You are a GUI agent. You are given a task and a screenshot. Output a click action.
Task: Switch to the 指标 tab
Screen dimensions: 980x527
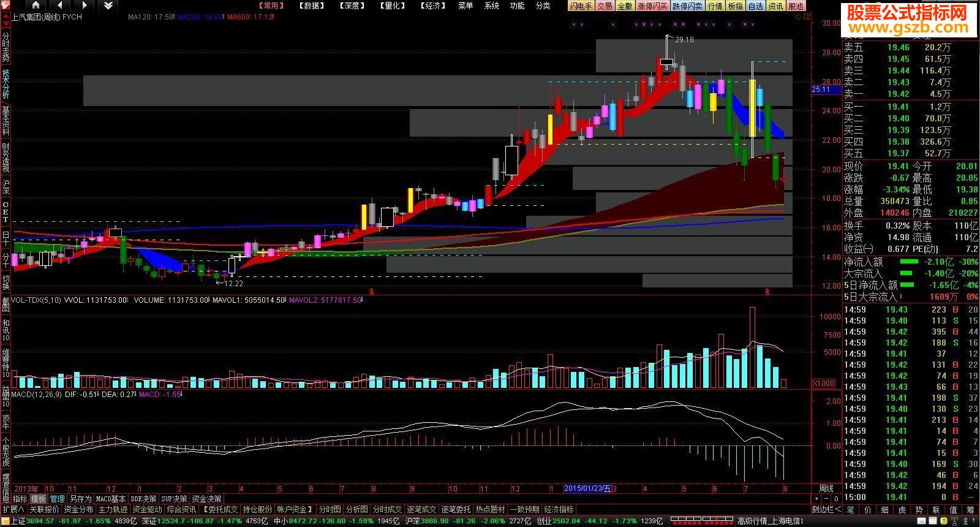click(x=20, y=499)
